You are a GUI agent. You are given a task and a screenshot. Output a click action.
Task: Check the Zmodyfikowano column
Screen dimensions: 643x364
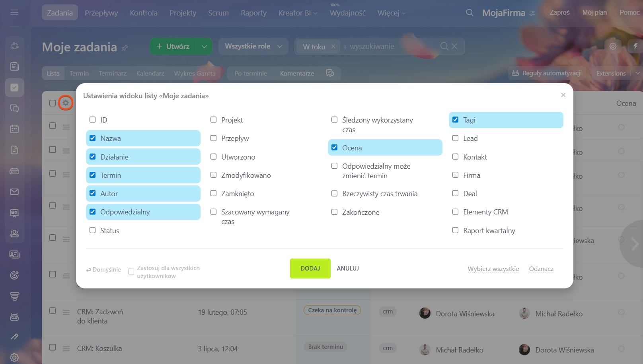(214, 175)
